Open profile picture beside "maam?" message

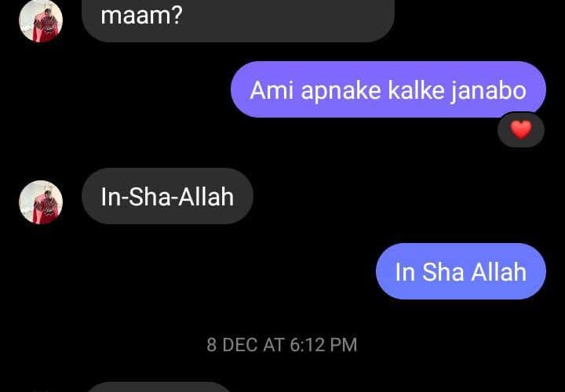[x=41, y=20]
